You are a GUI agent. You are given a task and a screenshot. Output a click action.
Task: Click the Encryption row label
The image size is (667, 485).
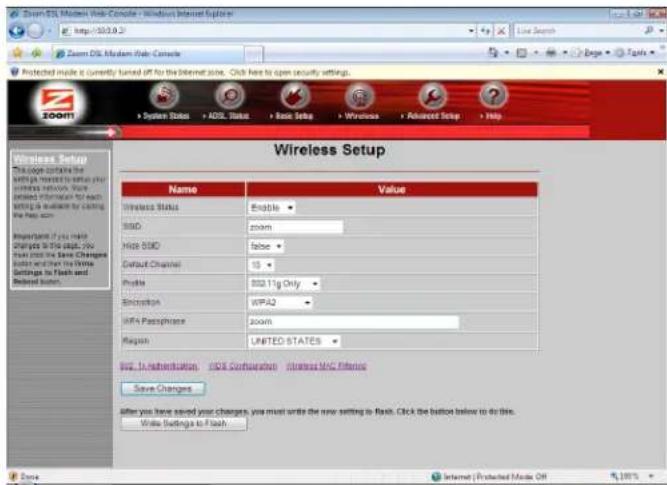tap(141, 302)
